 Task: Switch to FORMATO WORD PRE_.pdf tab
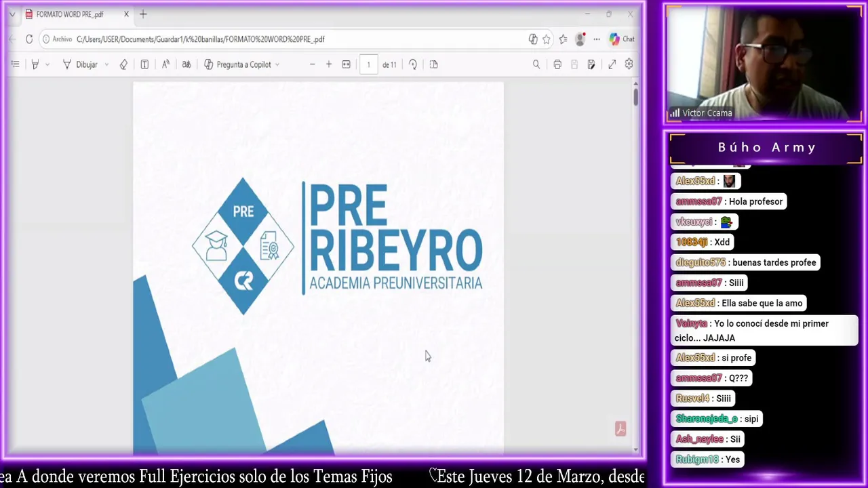coord(70,14)
